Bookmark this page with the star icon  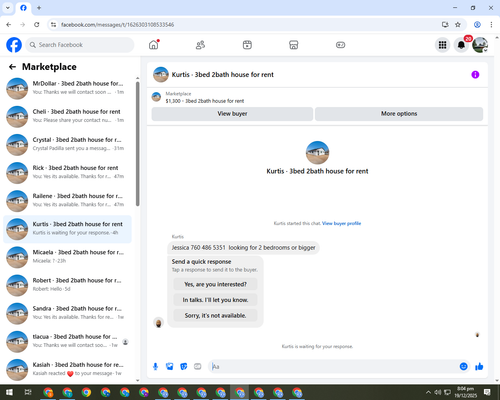point(458,25)
